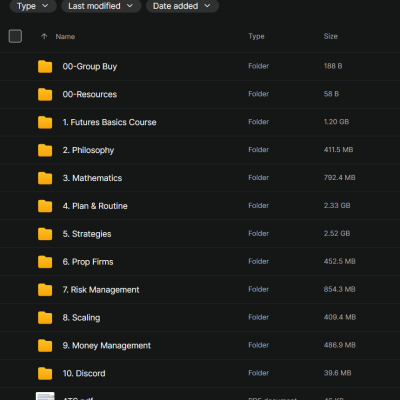The width and height of the screenshot is (400, 400).
Task: Open the 3. Mathematics folder name
Action: pos(92,178)
